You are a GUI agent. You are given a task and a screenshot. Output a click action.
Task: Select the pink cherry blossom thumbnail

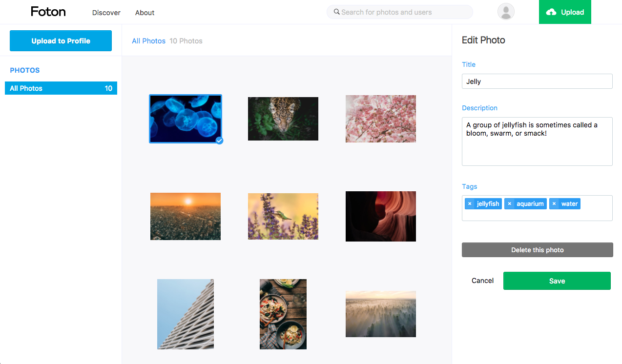(x=381, y=119)
